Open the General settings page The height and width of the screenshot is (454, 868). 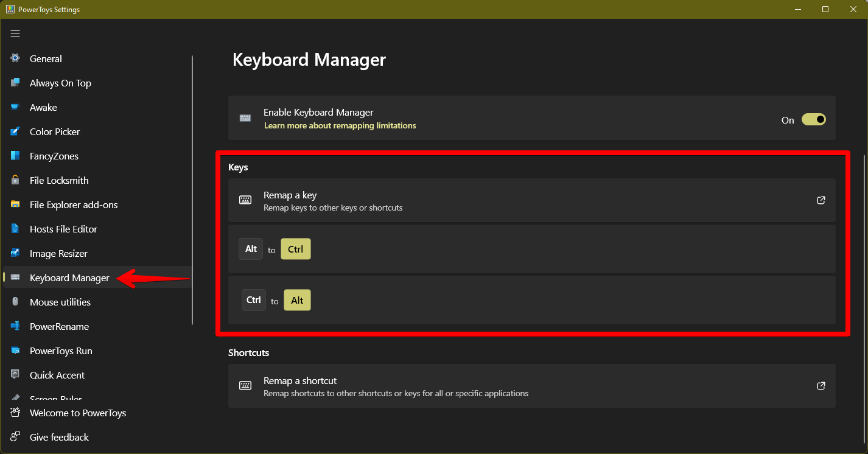pos(46,58)
